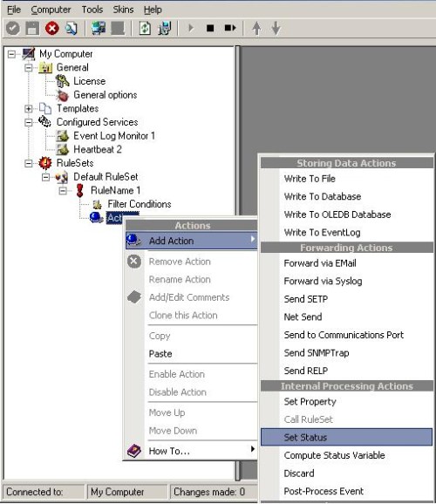Open the Tools menu

(92, 10)
